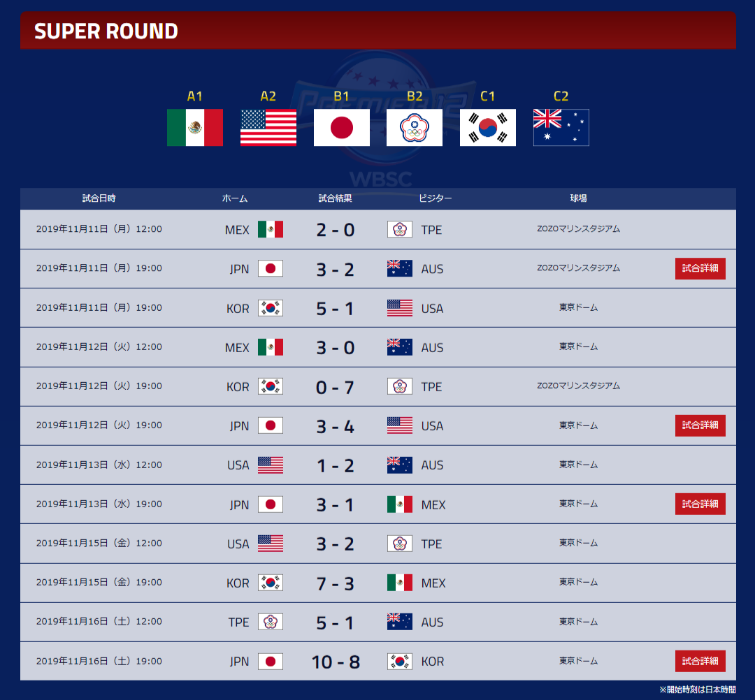This screenshot has height=700, width=755.
Task: Click the C2 Australia flag
Action: click(561, 127)
